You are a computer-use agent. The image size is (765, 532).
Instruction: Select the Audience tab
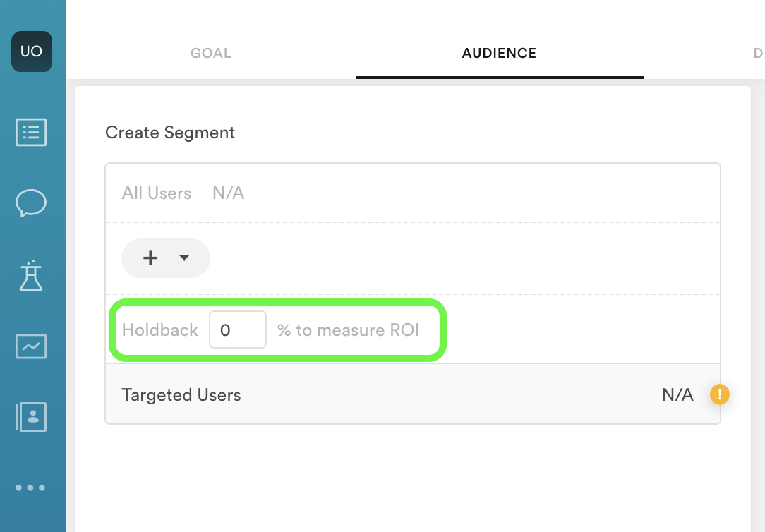[499, 54]
